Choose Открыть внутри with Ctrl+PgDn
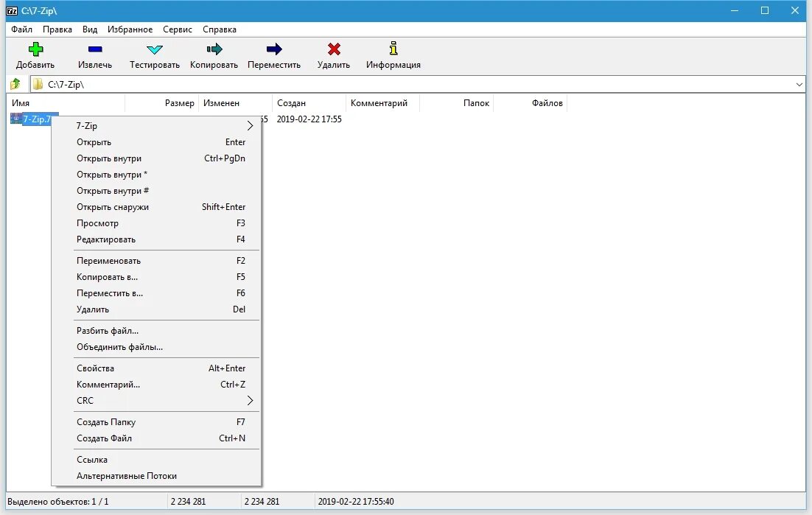This screenshot has width=812, height=515. (156, 158)
